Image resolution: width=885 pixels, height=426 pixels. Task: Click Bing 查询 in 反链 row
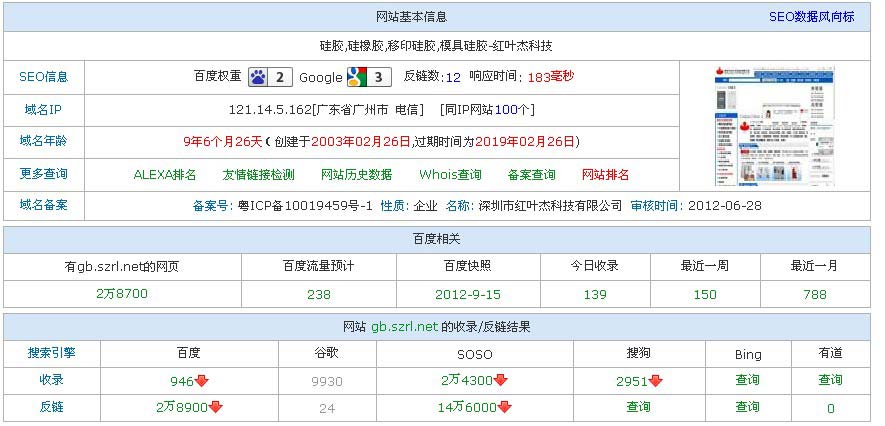pos(747,407)
